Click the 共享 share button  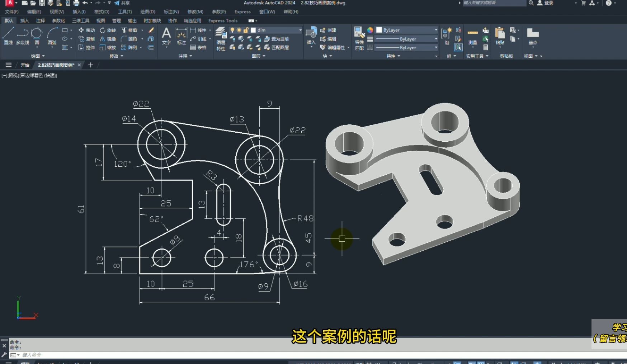point(122,3)
